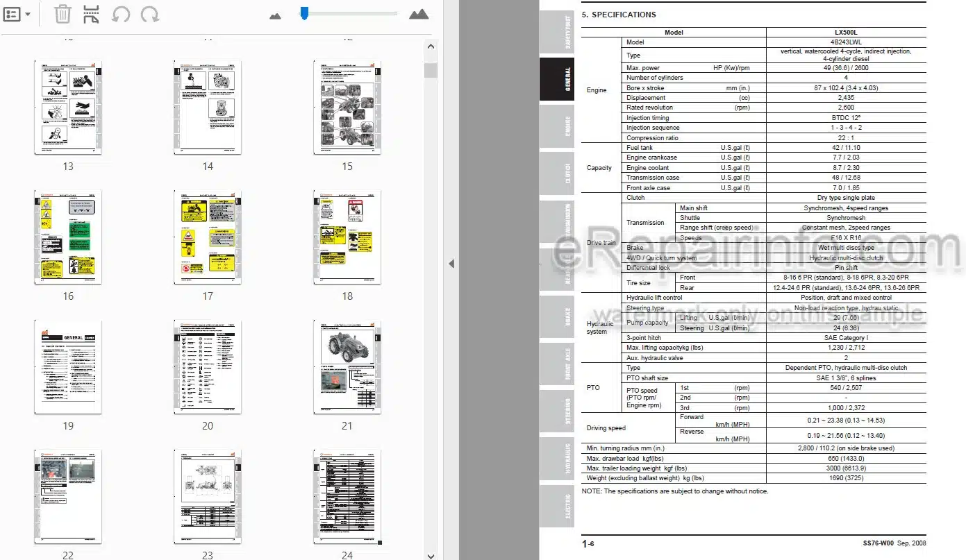Select the page 14 thumbnail
The height and width of the screenshot is (560, 966).
208,107
